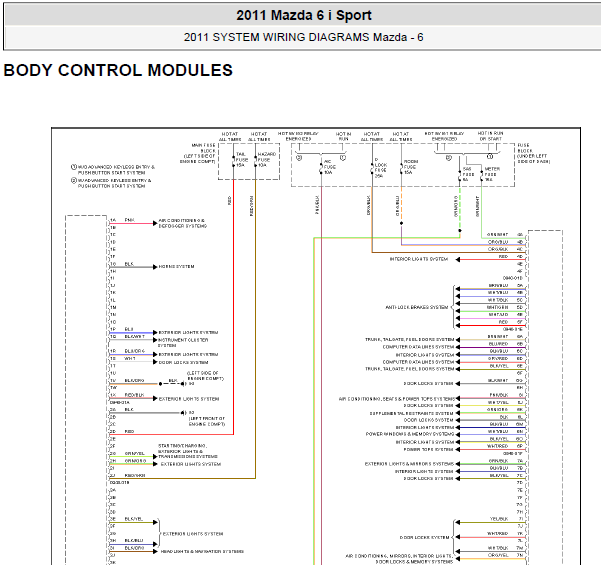The image size is (601, 565).
Task: Click 'DOOR LOCKS SYSTEM' beside pins 7I–7M
Action: point(424,537)
